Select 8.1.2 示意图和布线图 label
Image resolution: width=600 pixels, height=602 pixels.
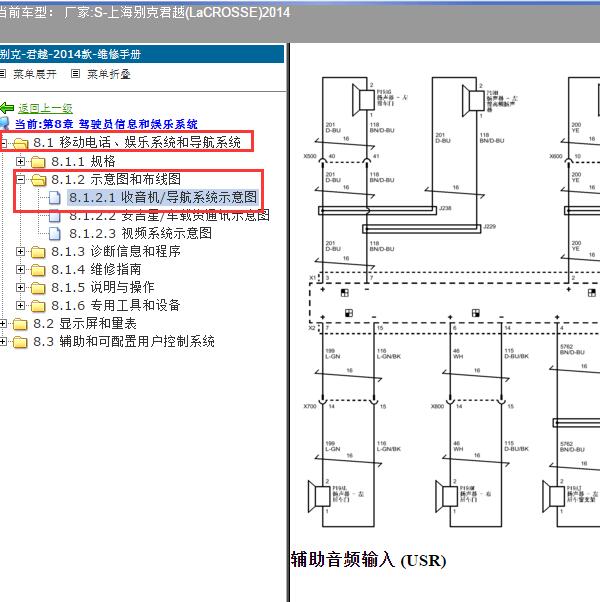[x=116, y=179]
